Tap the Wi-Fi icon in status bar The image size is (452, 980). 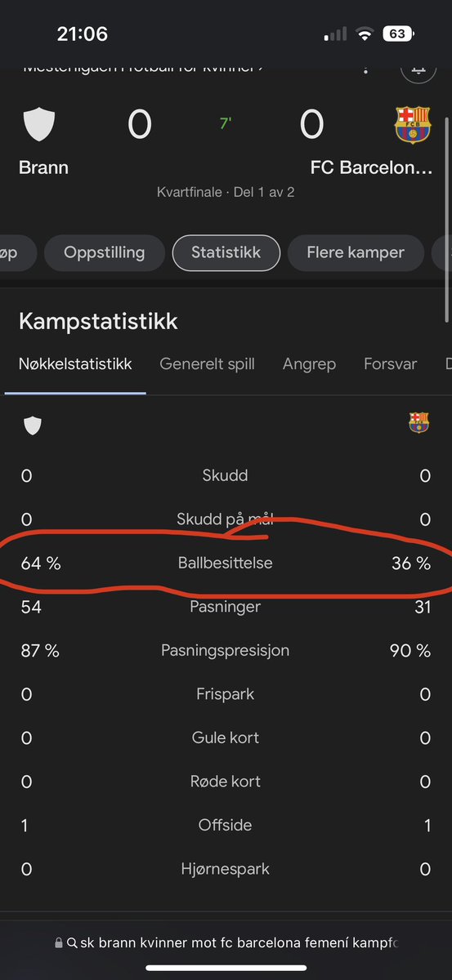pyautogui.click(x=365, y=34)
